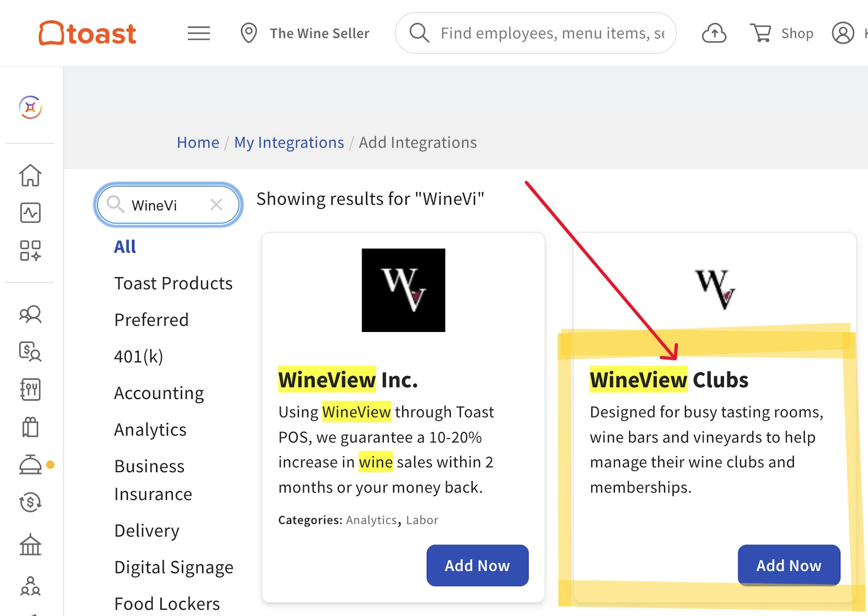Open the Shop cart
Viewport: 868px width, 616px height.
tap(782, 33)
